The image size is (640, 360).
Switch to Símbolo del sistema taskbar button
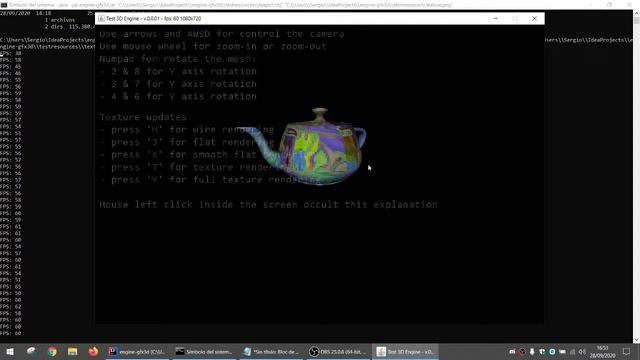tap(204, 351)
